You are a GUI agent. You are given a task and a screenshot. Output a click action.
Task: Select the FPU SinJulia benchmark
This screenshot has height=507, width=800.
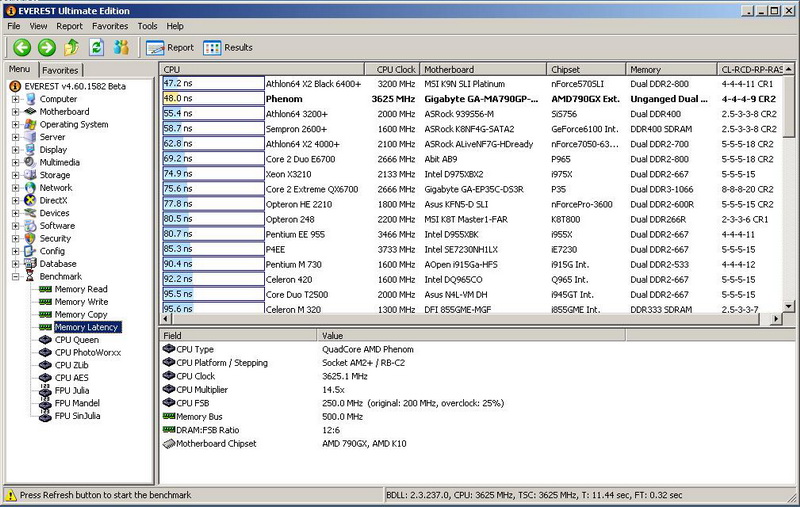point(77,416)
